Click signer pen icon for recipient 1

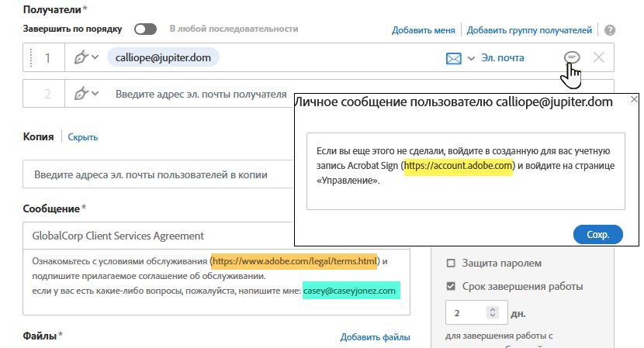point(80,57)
